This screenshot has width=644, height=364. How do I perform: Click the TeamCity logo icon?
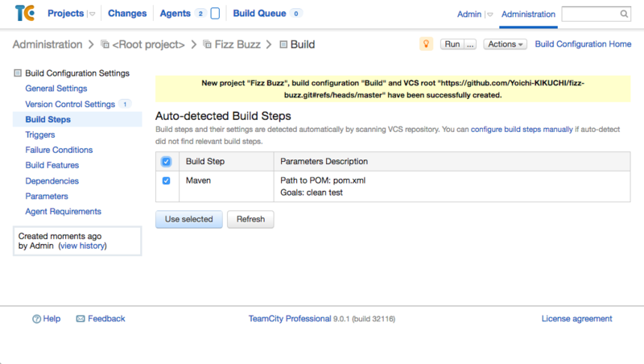click(x=23, y=14)
